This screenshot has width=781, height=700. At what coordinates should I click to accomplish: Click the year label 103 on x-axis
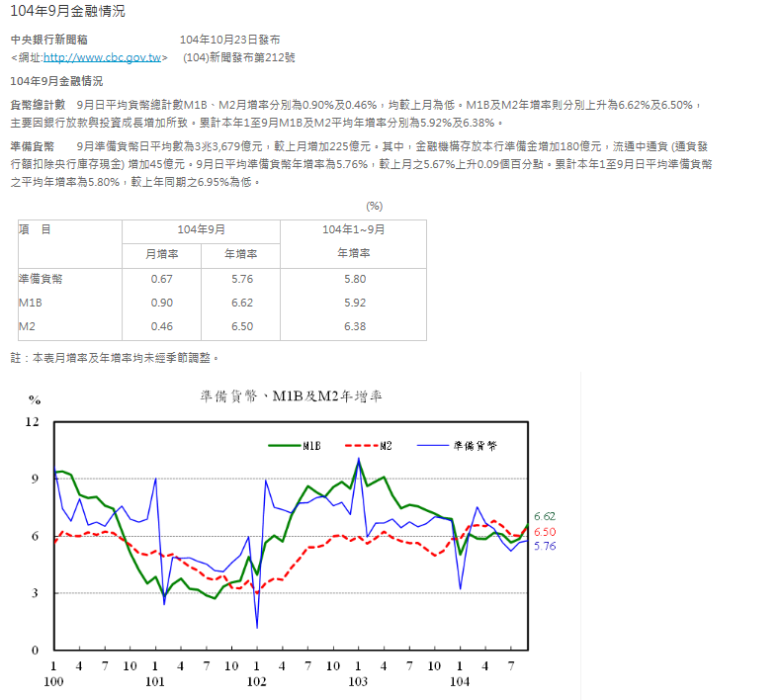tap(358, 682)
